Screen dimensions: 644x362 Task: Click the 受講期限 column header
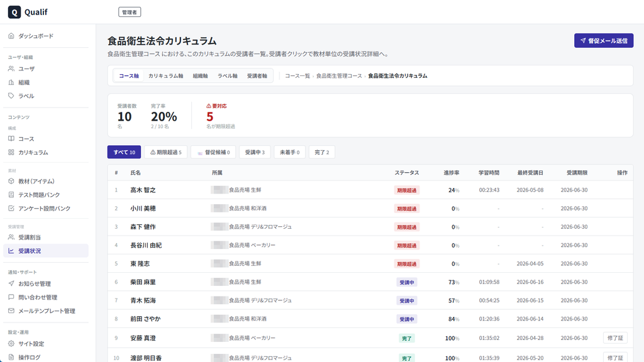click(x=577, y=173)
